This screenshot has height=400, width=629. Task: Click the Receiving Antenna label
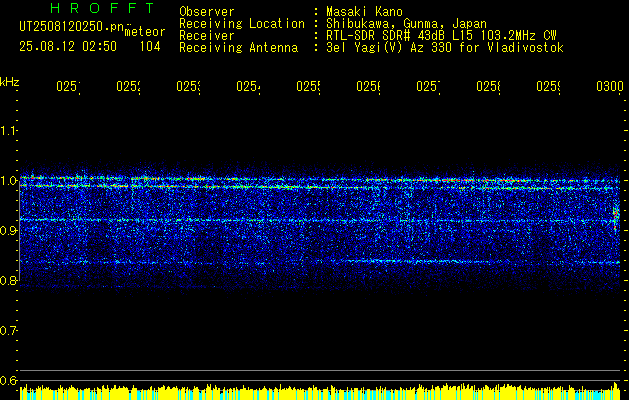(239, 48)
